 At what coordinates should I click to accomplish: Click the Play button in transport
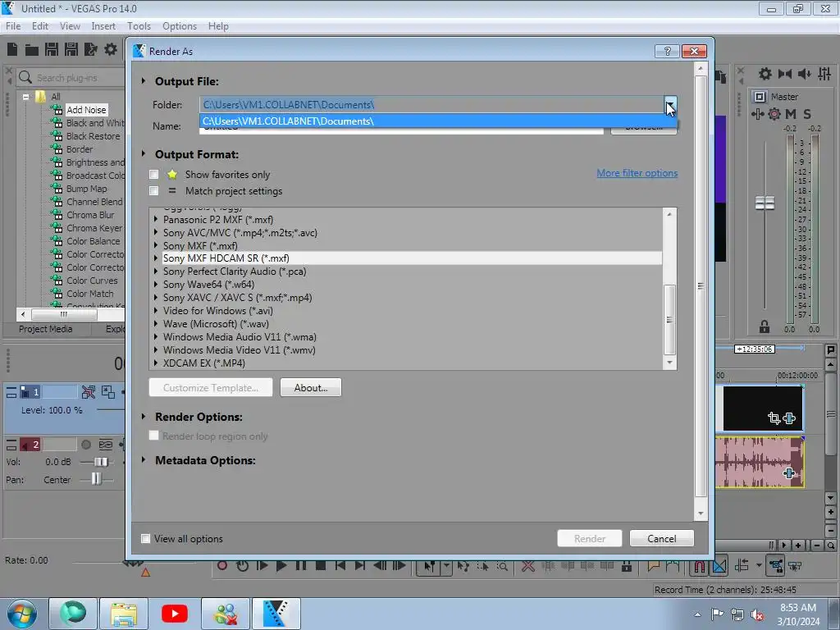tap(281, 565)
